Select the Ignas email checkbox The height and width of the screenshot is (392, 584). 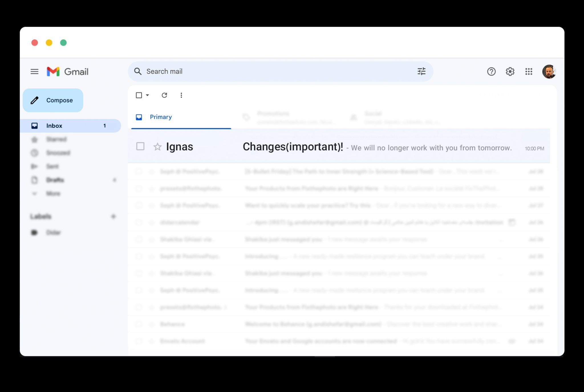tap(140, 146)
